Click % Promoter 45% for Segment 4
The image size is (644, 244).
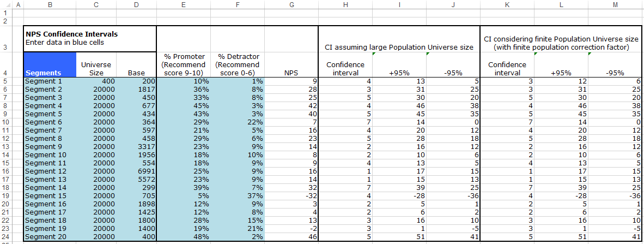click(x=184, y=105)
